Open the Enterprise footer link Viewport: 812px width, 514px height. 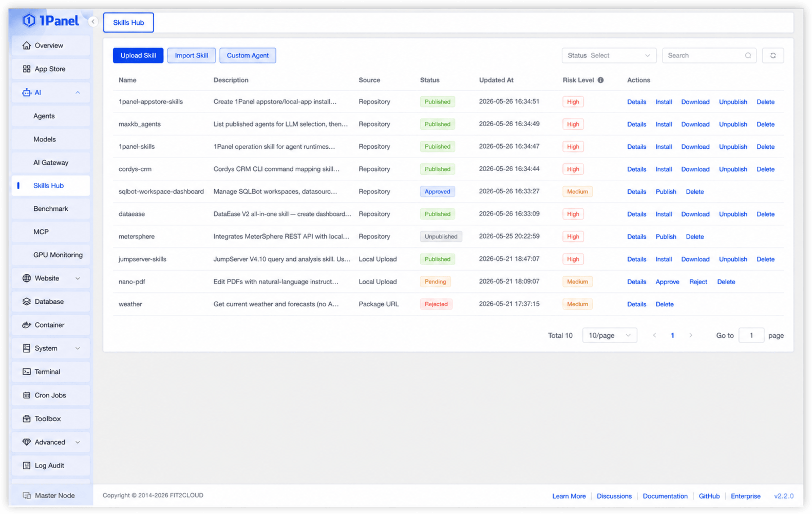coord(746,496)
